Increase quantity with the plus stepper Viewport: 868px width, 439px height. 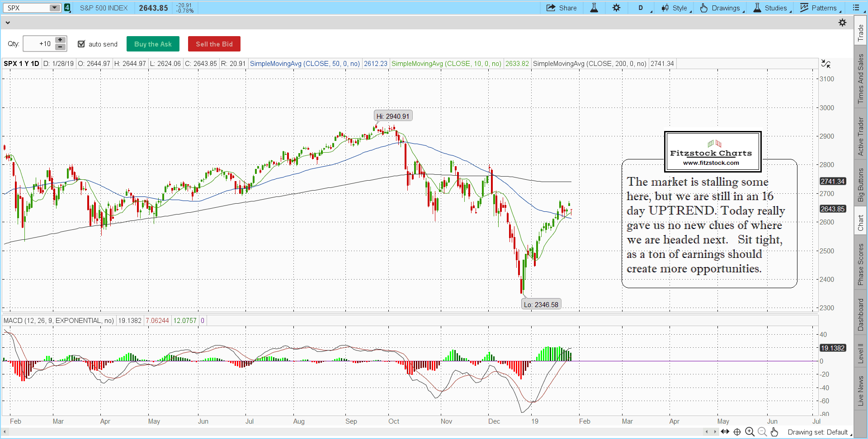pyautogui.click(x=60, y=40)
